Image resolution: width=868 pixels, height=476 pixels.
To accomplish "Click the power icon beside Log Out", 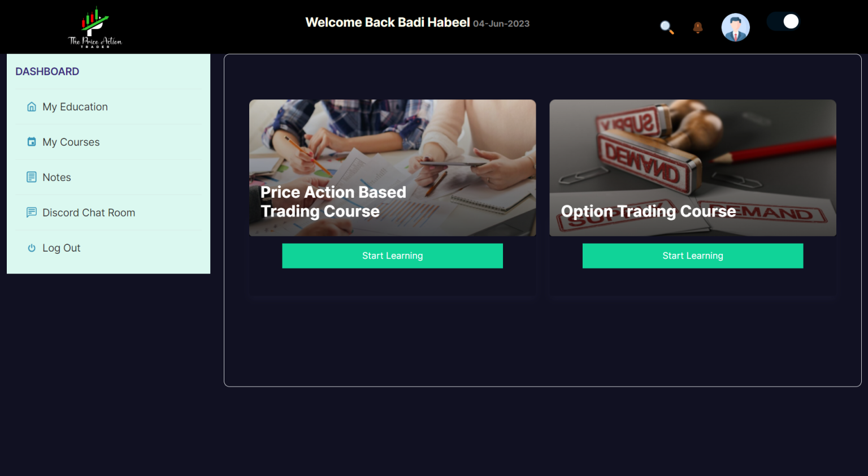I will pos(32,248).
